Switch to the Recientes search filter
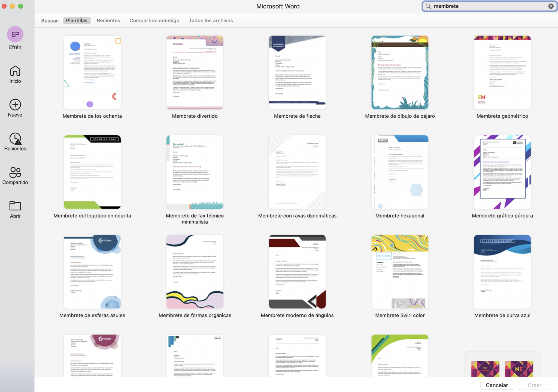Viewport: 558px width, 392px height. 108,20
